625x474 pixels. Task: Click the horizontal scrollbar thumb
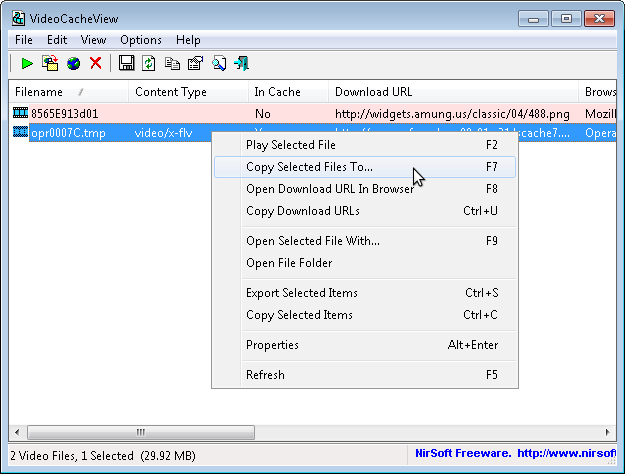[141, 432]
